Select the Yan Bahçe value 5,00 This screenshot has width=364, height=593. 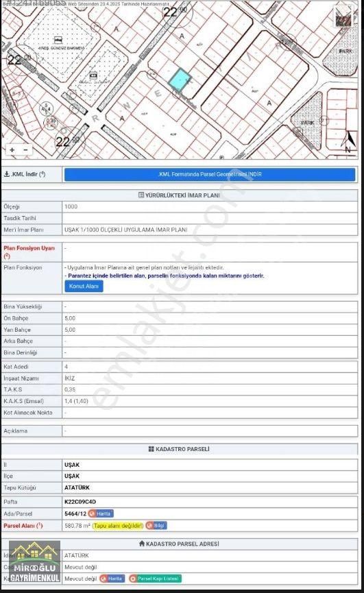coord(70,330)
